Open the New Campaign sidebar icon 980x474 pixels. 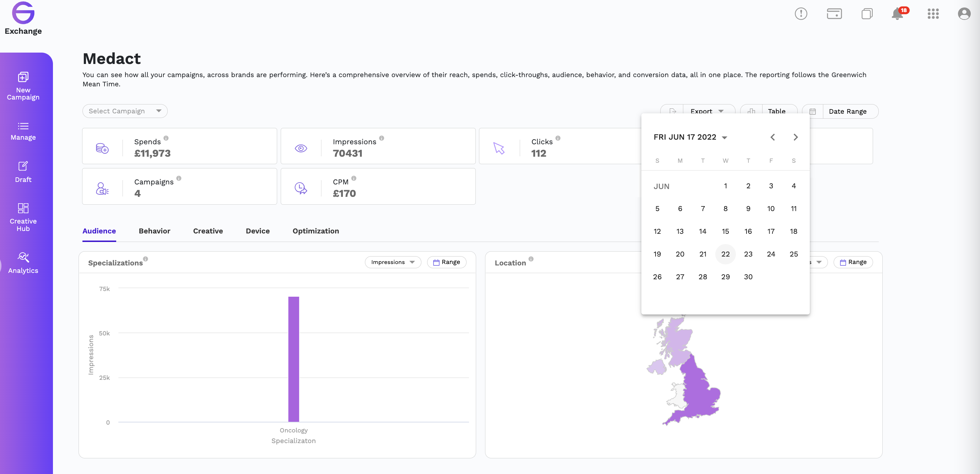coord(23,77)
